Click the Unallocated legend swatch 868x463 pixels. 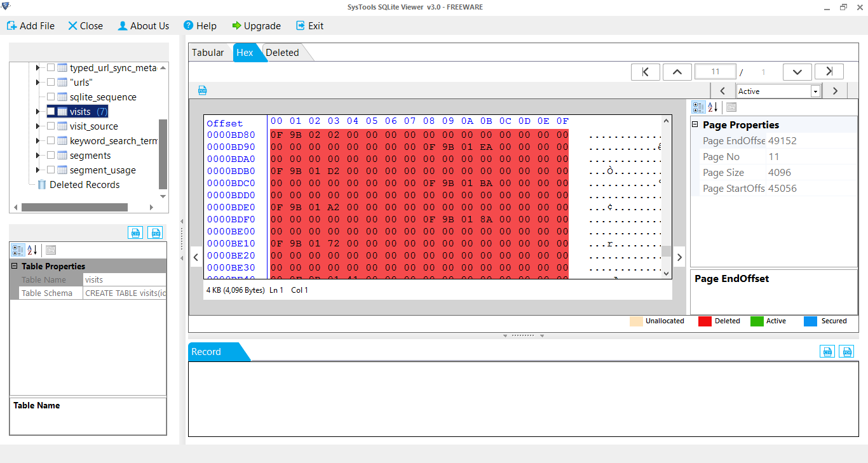coord(636,321)
